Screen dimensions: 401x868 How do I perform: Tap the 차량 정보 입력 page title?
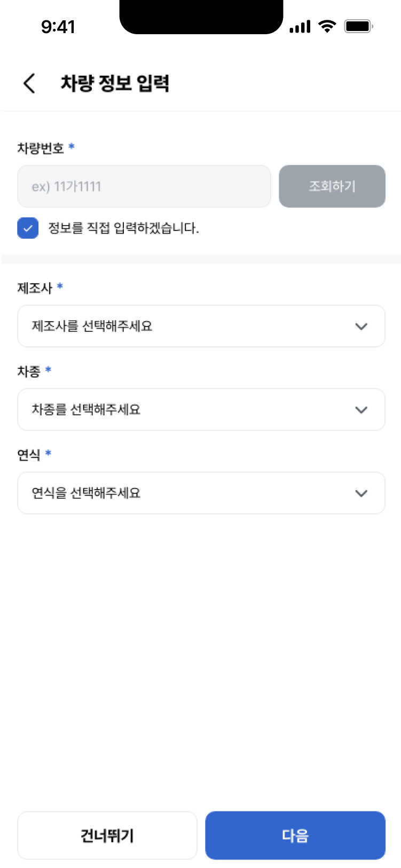pyautogui.click(x=115, y=84)
